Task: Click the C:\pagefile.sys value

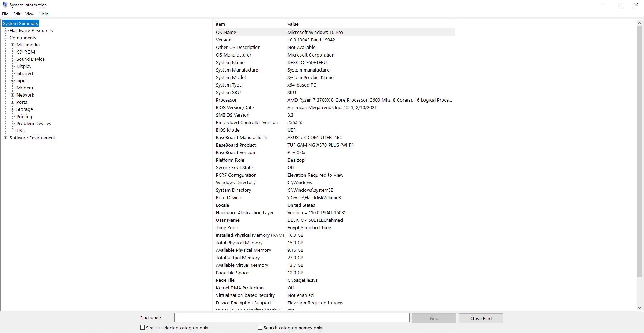Action: tap(303, 280)
